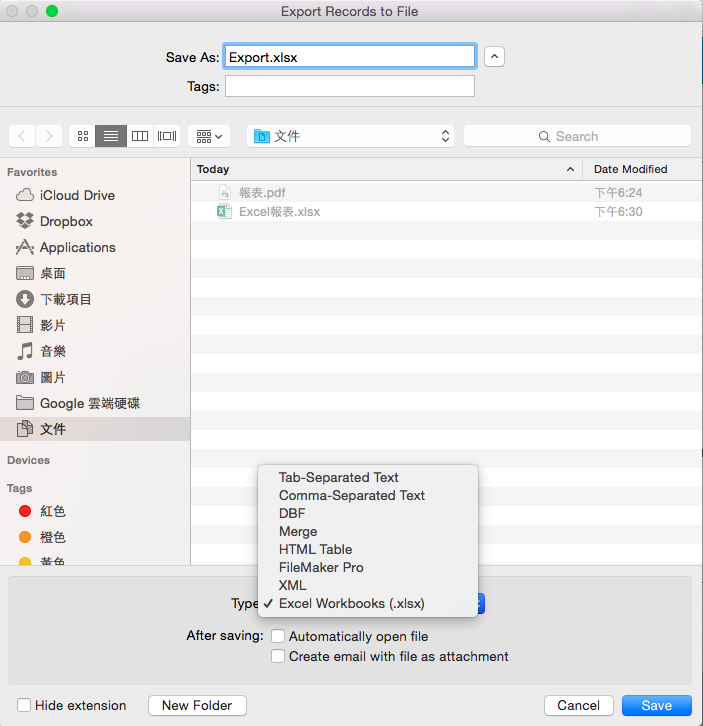Click the Save button
This screenshot has width=703, height=726.
tap(657, 705)
